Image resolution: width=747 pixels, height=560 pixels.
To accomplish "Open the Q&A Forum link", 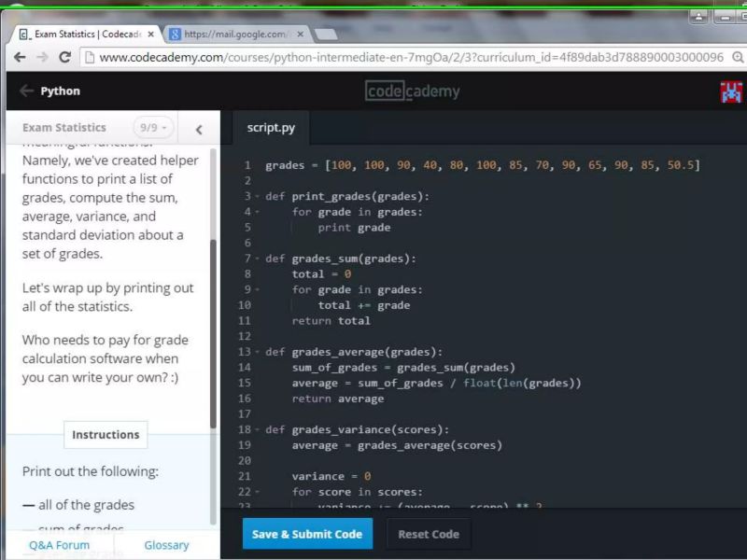I will tap(58, 544).
